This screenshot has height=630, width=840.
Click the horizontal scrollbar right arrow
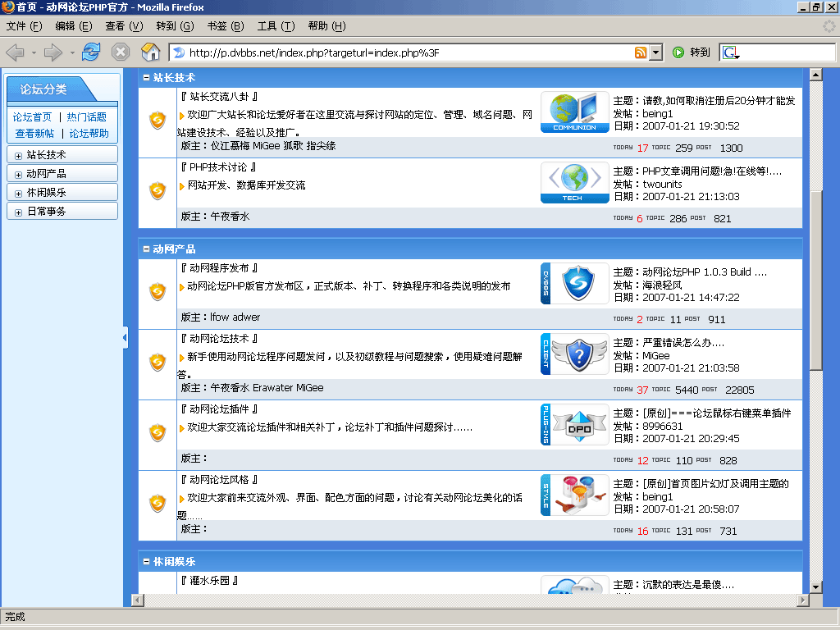pyautogui.click(x=802, y=600)
